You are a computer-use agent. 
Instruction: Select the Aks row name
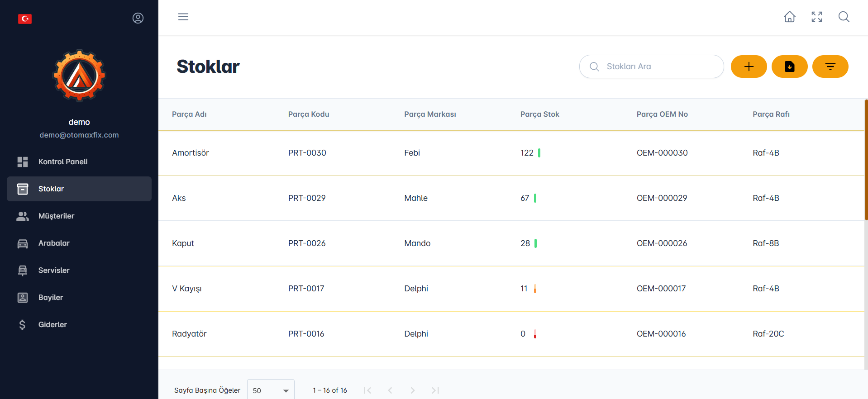tap(179, 198)
